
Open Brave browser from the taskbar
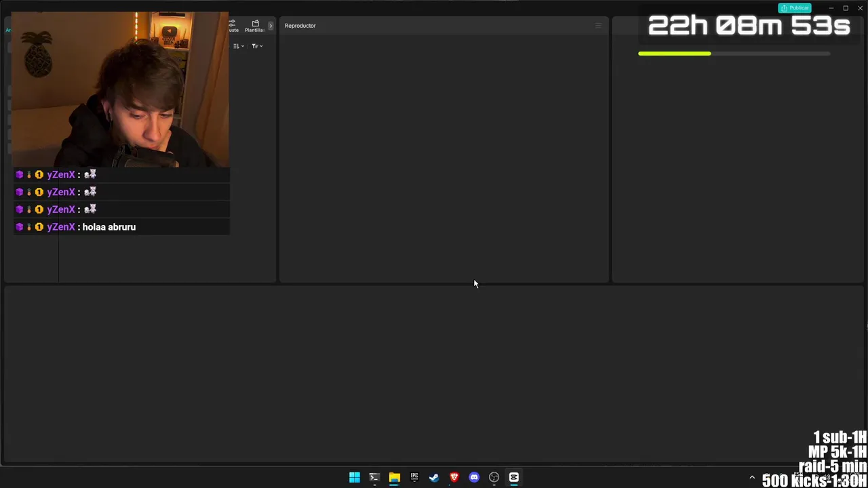[x=454, y=477]
